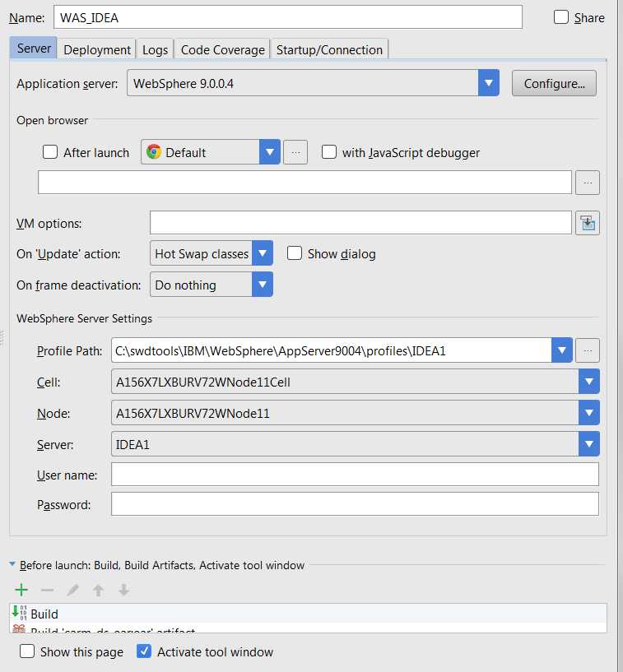Browse for Profile Path using ellipsis button

588,350
